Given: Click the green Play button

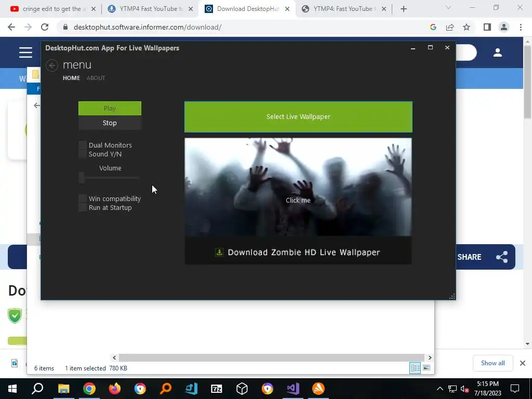Looking at the screenshot, I should click(110, 108).
